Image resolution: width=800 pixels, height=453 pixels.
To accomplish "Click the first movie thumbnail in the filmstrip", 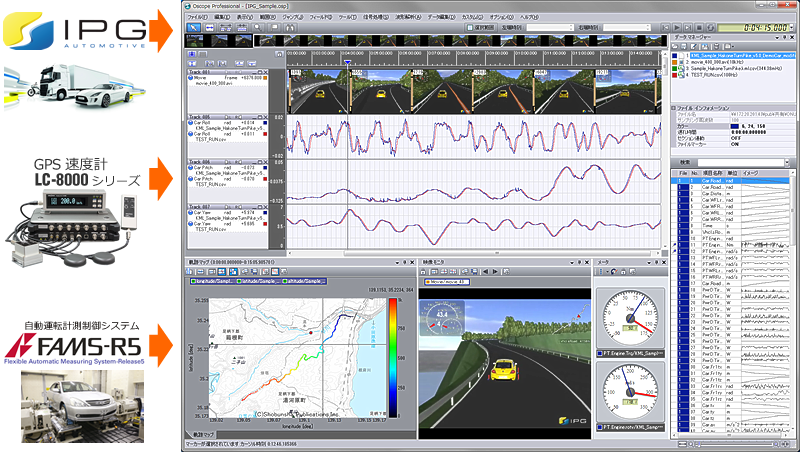I will tap(196, 41).
